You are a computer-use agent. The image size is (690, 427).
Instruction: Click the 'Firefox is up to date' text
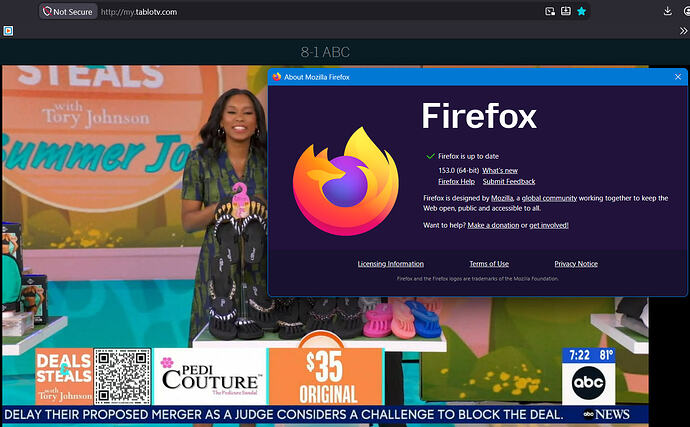pyautogui.click(x=468, y=156)
